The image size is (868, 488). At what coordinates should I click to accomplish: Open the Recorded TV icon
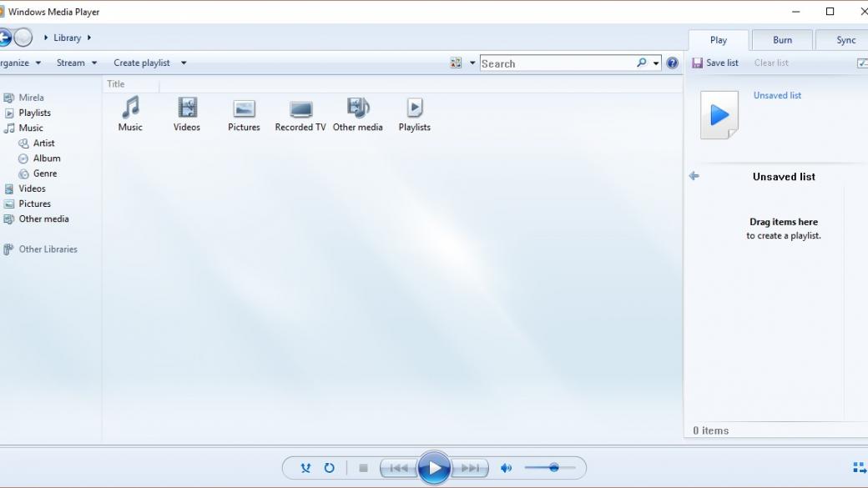coord(300,113)
